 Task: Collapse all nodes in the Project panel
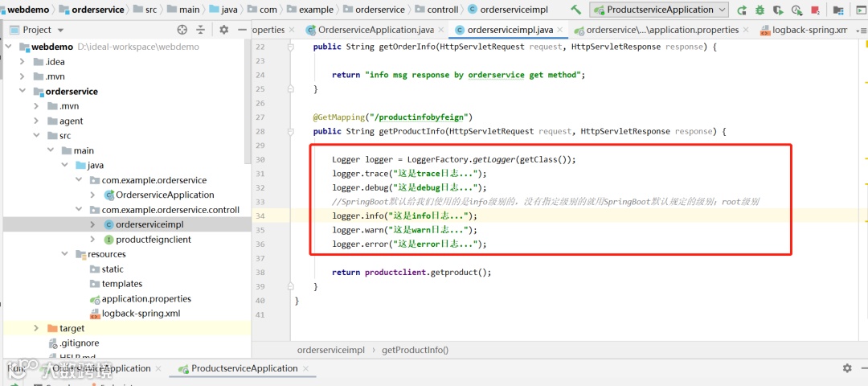coord(200,30)
